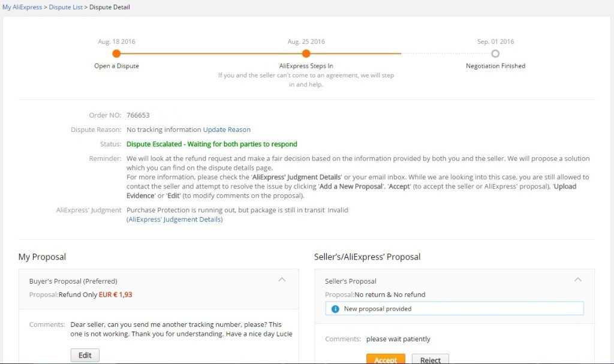This screenshot has width=614, height=364.
Task: Collapse the Seller's Proposal panel chevron
Action: click(x=577, y=279)
